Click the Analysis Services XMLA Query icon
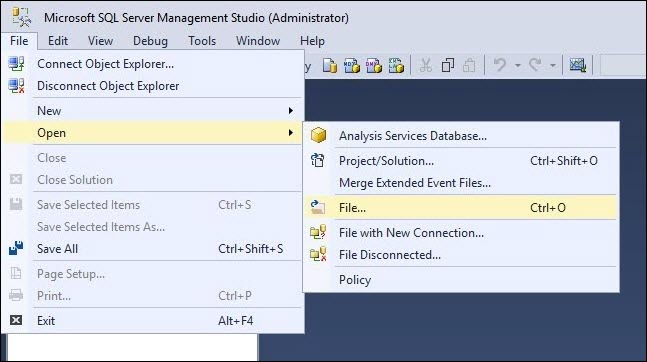This screenshot has height=362, width=647. click(x=396, y=66)
